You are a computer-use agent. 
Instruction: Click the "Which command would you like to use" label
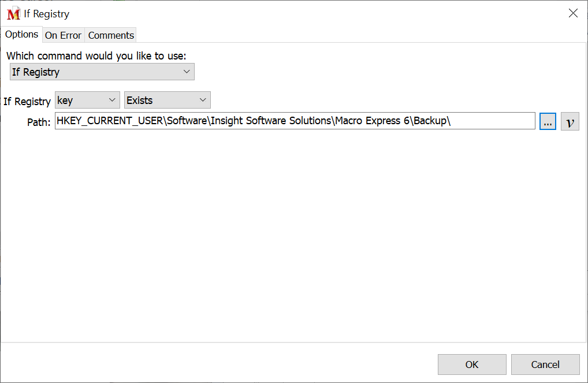(x=96, y=56)
